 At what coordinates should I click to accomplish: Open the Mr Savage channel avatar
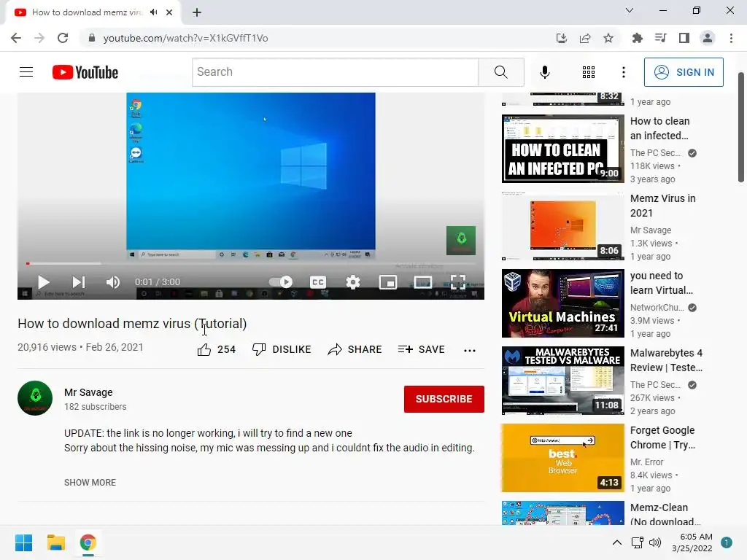(35, 398)
